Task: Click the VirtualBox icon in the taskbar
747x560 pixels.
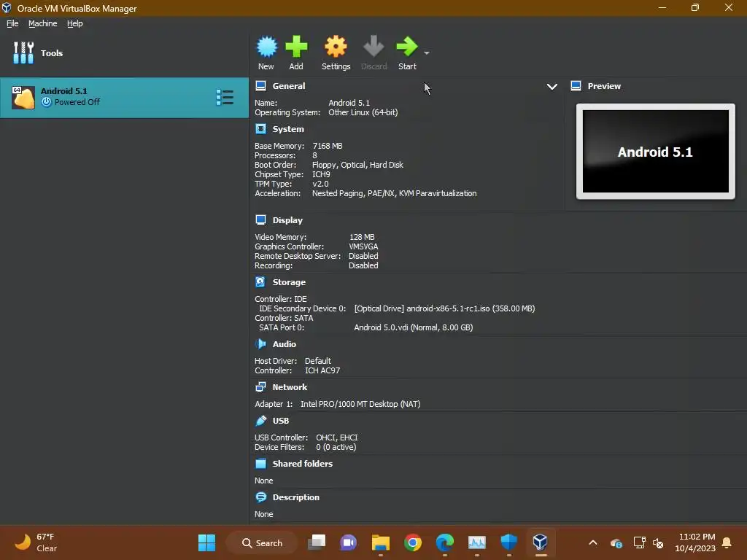Action: click(x=541, y=542)
